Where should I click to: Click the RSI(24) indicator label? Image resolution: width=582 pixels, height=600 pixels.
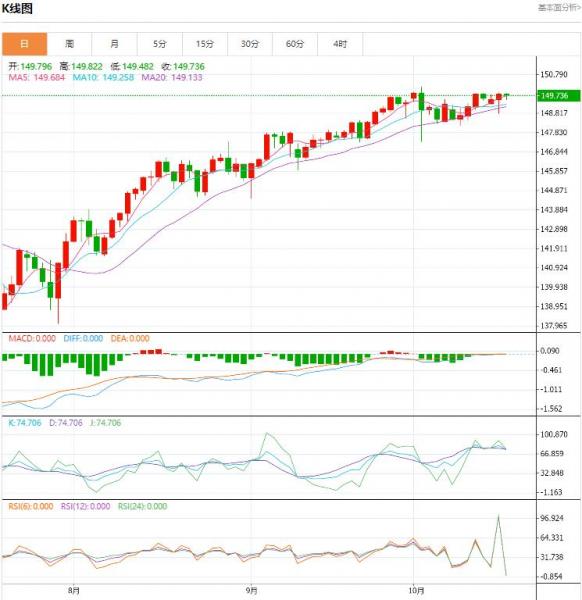(142, 507)
